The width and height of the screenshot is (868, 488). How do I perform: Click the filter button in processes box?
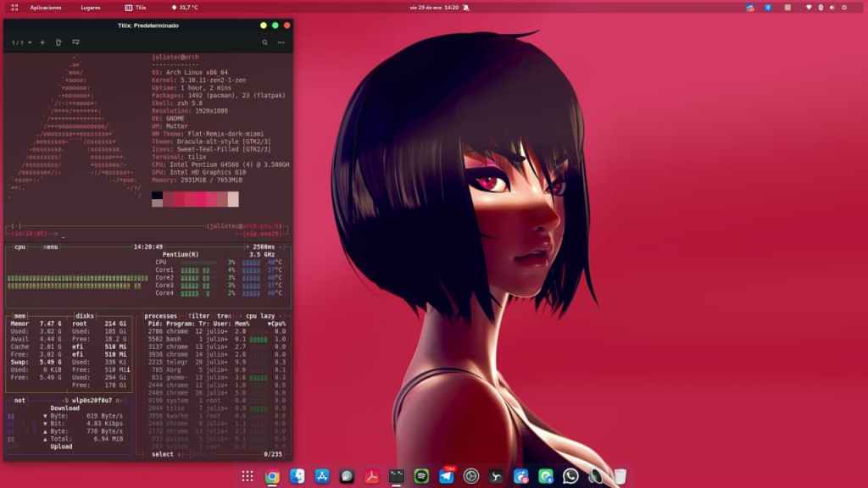199,315
